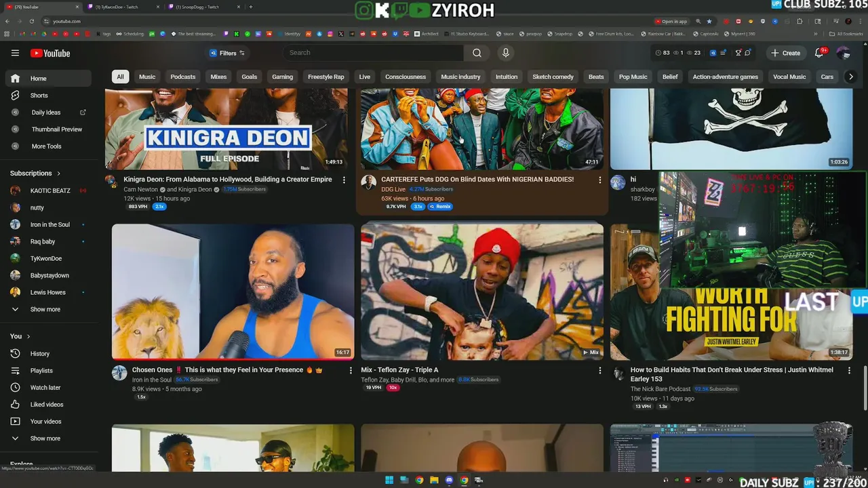Select the Freestyle Rap chip

coord(325,77)
